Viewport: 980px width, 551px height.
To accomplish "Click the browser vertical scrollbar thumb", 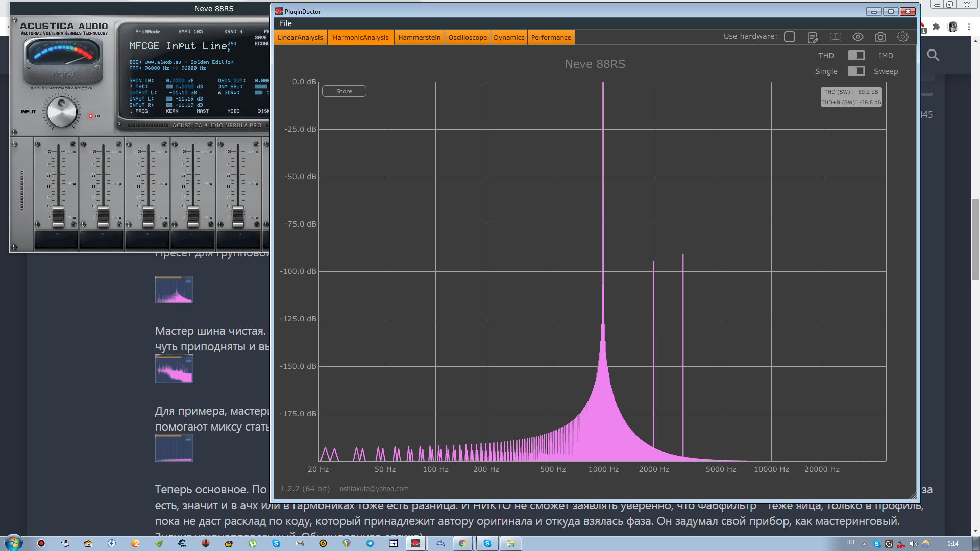I will 975,240.
